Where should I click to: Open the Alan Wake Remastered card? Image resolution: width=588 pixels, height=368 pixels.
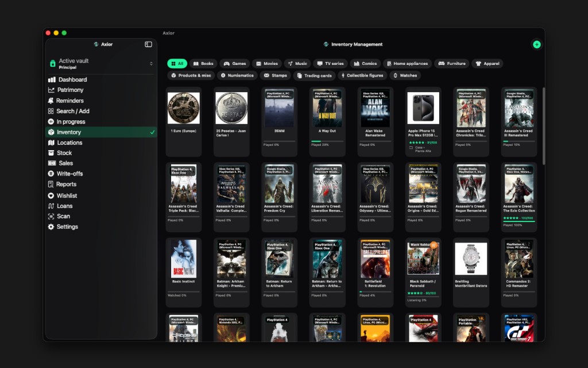coord(375,122)
